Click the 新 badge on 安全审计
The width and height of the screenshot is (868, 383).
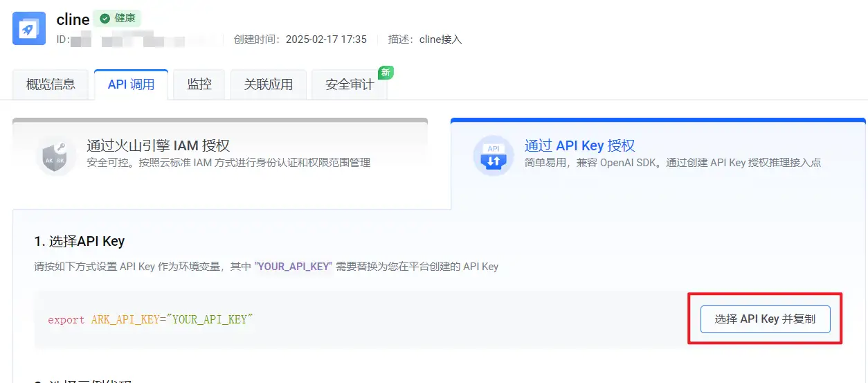click(x=386, y=73)
